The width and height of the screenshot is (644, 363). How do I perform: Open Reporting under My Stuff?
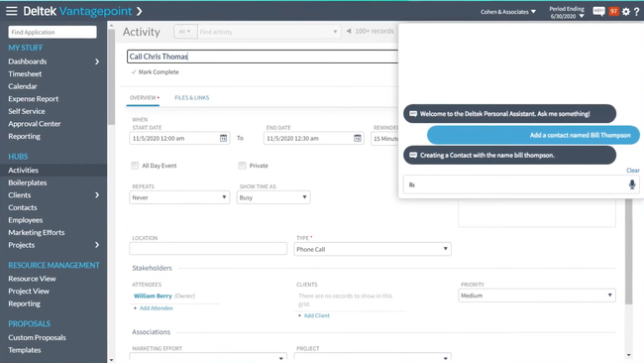click(x=24, y=136)
